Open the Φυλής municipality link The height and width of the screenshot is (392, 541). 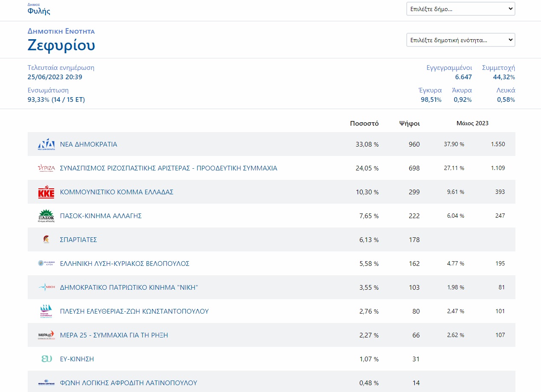[x=39, y=11]
